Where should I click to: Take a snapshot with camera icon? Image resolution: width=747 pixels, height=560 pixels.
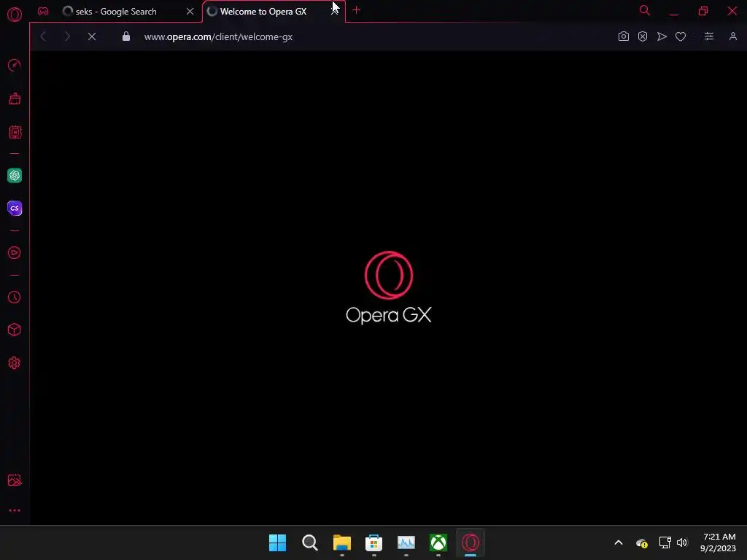point(623,36)
